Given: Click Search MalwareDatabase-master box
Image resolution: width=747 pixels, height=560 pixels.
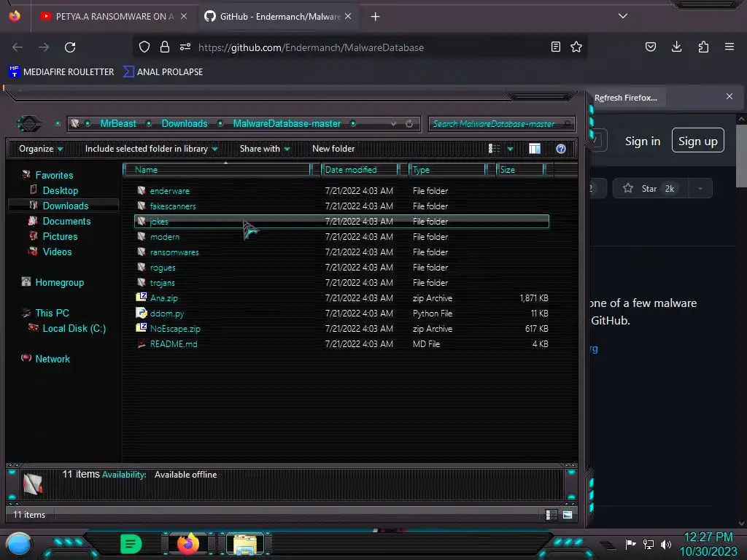Looking at the screenshot, I should point(501,124).
